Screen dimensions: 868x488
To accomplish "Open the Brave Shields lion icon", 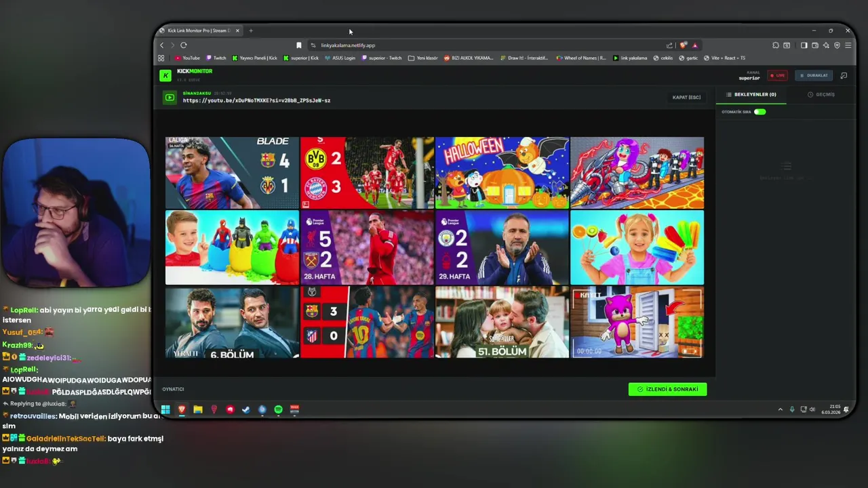I will (683, 45).
